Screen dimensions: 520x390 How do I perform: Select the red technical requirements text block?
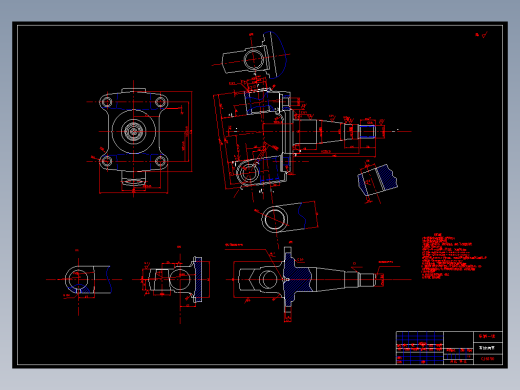point(454,256)
